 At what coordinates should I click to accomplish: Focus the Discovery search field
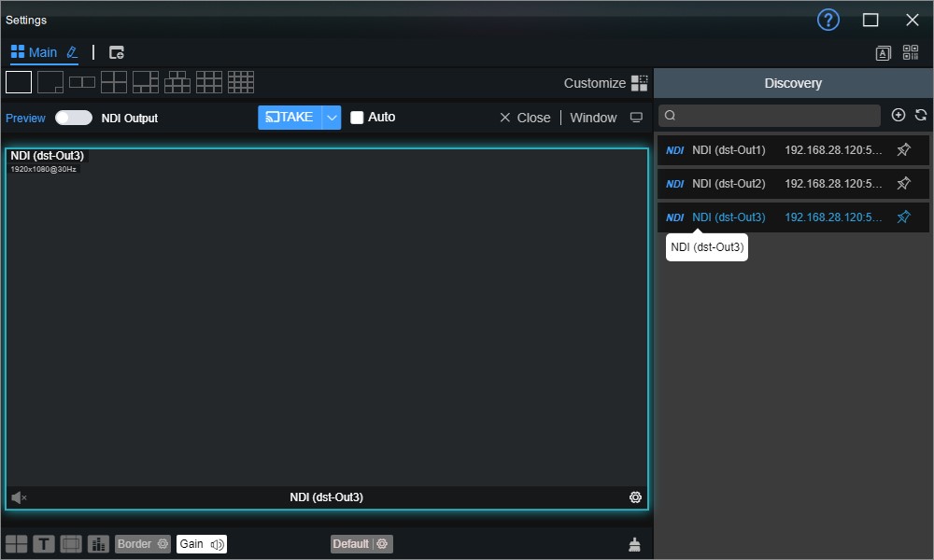pos(769,116)
